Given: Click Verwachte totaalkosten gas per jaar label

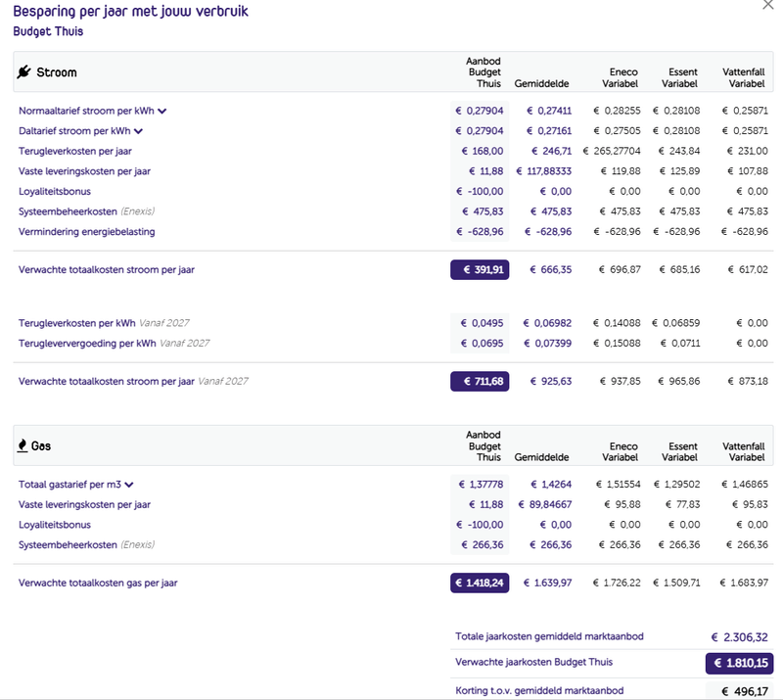Looking at the screenshot, I should [x=98, y=583].
